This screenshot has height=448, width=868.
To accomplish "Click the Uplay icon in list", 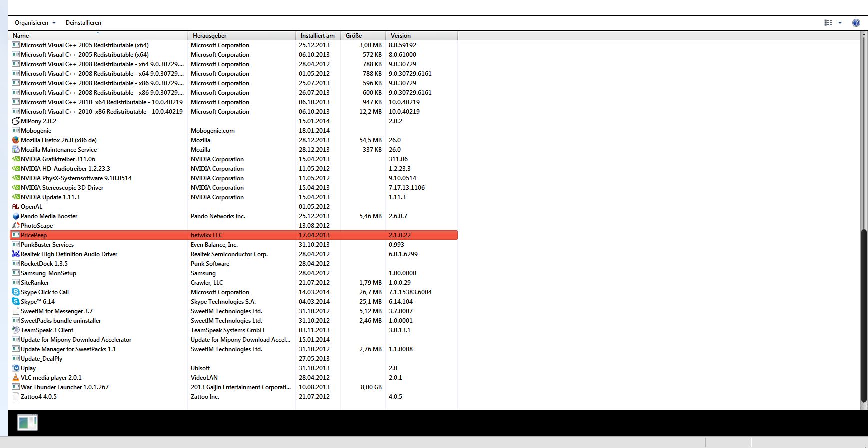I will point(16,368).
